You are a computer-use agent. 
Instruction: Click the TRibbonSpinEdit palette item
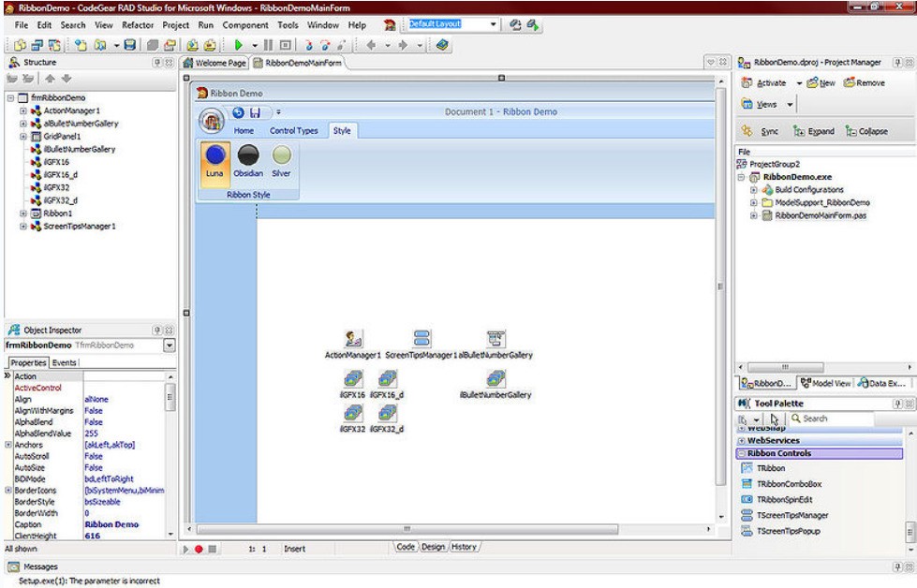[x=783, y=499]
